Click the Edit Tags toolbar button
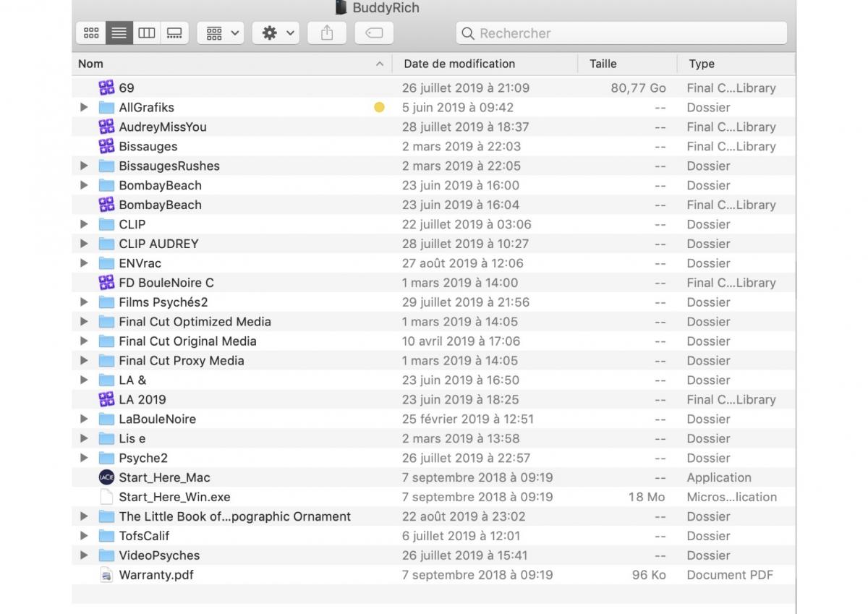This screenshot has height=614, width=868. 374,33
